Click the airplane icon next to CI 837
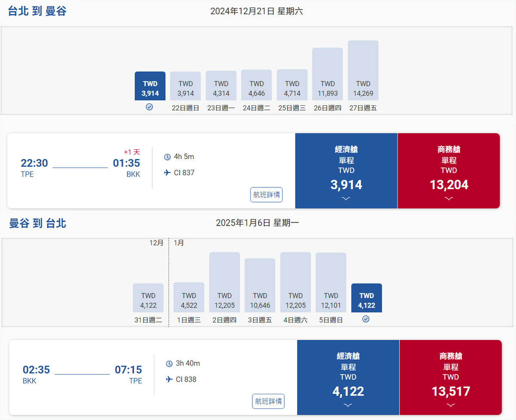Screen dimensions: 516x420 167,173
